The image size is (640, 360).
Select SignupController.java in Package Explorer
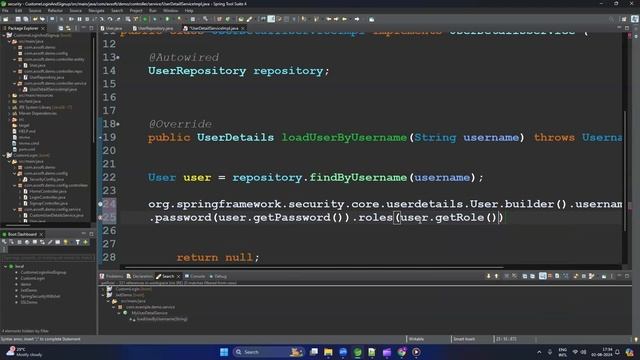48,203
